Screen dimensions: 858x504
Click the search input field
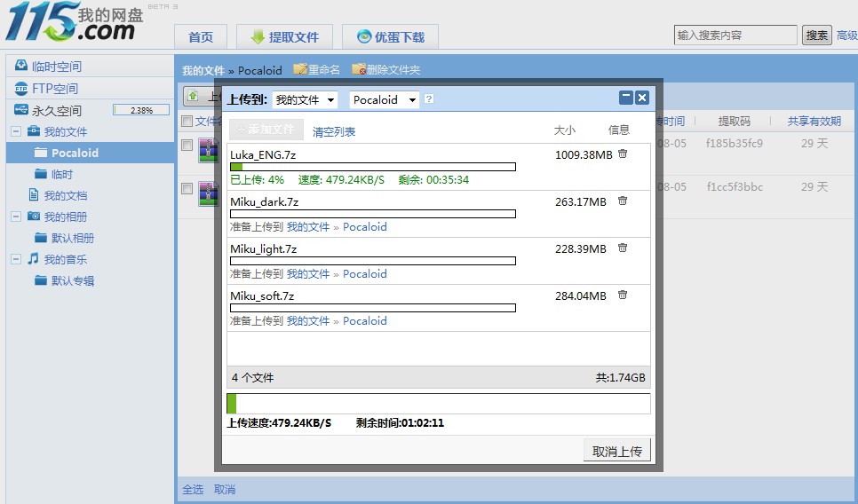tap(735, 35)
